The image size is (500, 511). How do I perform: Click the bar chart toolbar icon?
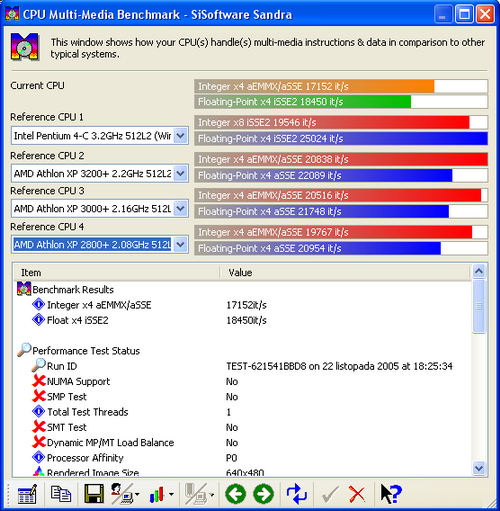(x=157, y=494)
